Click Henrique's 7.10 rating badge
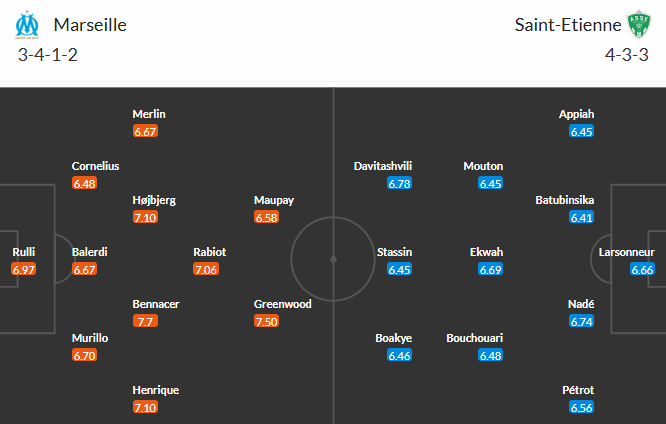 [x=145, y=407]
